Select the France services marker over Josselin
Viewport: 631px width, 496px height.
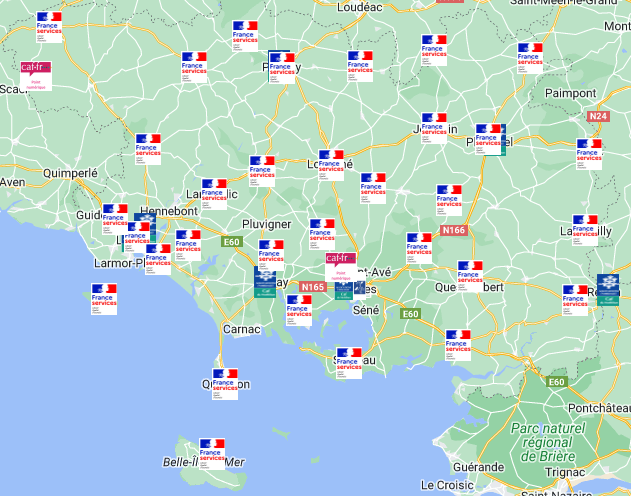point(434,128)
